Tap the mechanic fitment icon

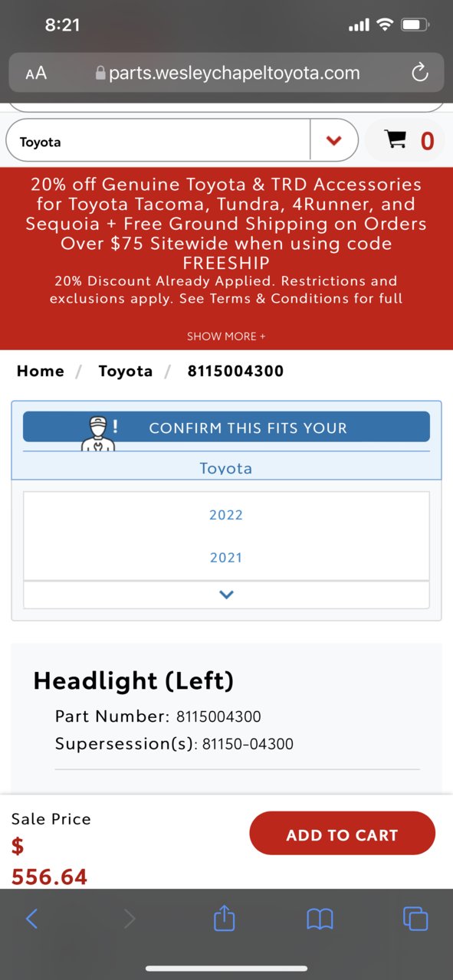point(98,432)
